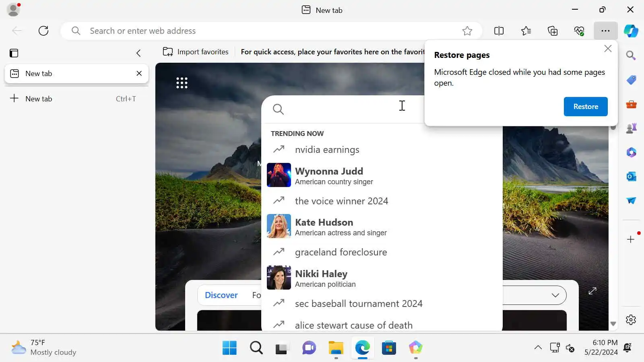Open Microsoft Store from taskbar

click(389, 348)
